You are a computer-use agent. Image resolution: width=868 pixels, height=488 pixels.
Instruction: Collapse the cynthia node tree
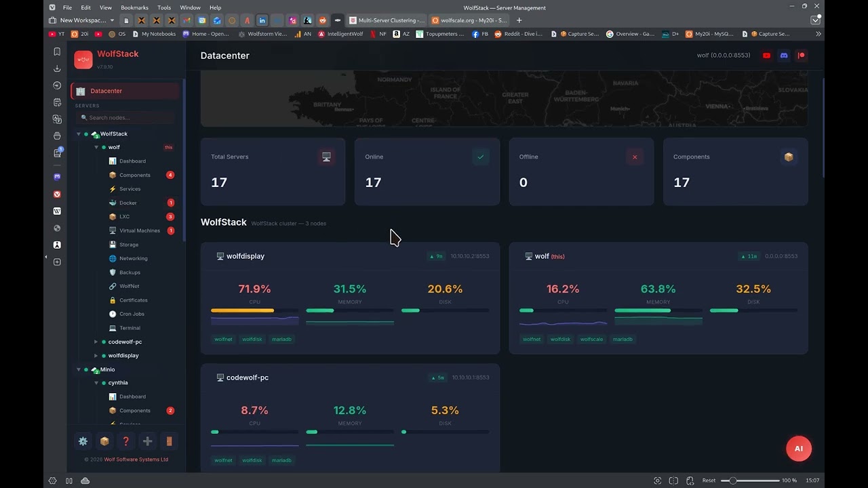[x=96, y=383]
